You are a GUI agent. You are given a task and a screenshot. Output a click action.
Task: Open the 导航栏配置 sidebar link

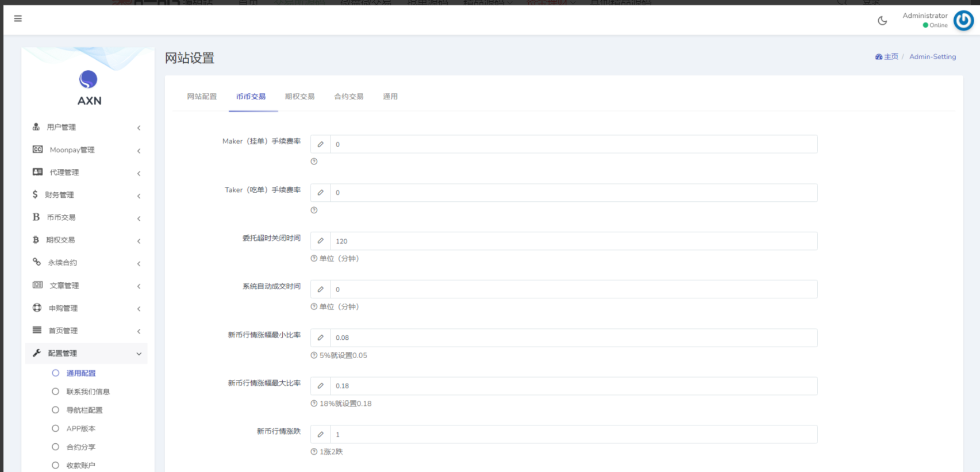click(x=84, y=410)
